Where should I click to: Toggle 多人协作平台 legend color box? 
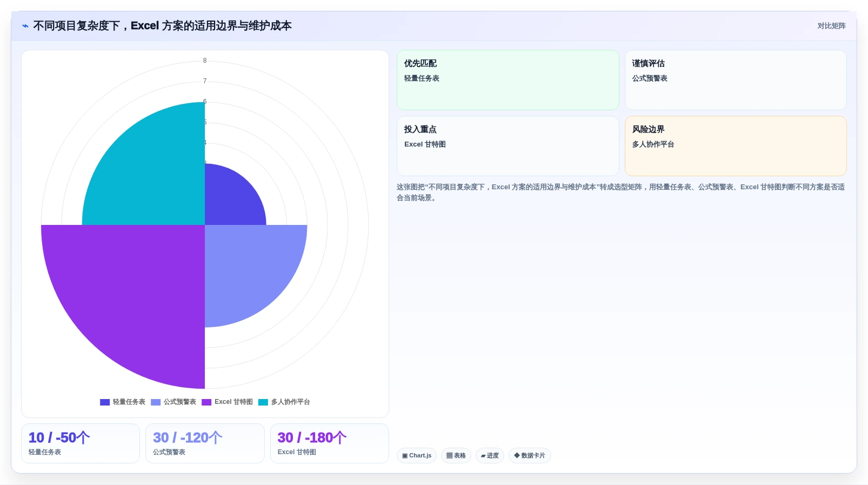tap(263, 402)
